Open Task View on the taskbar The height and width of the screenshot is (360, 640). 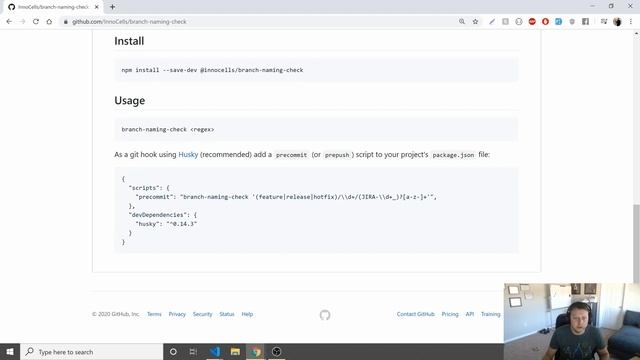193,352
